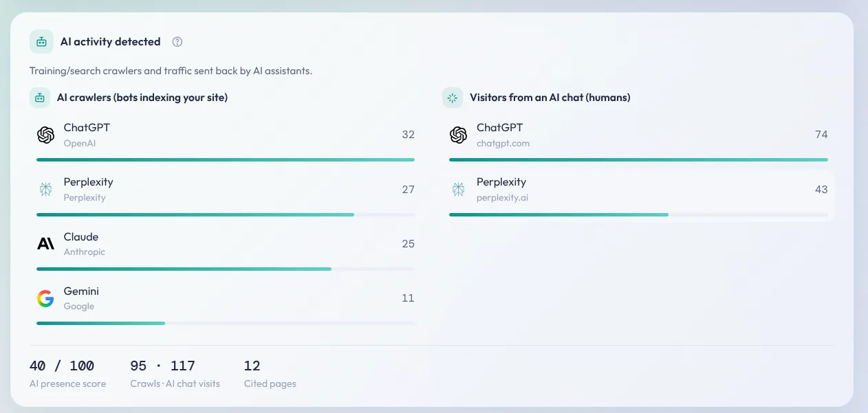Click the perplexity.ai domain text
The image size is (868, 413).
click(503, 198)
